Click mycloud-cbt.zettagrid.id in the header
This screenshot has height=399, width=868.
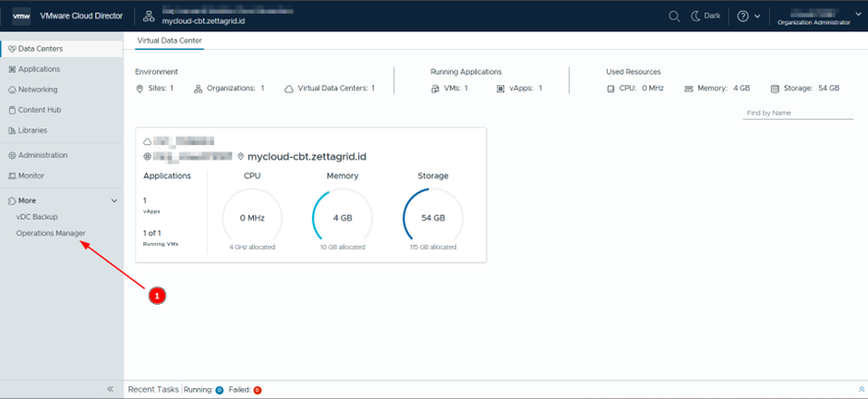pos(203,21)
